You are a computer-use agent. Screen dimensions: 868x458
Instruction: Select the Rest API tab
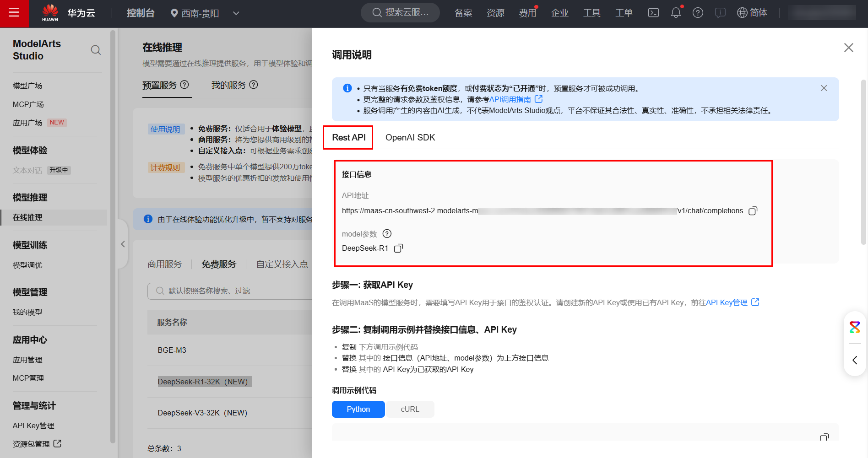349,137
